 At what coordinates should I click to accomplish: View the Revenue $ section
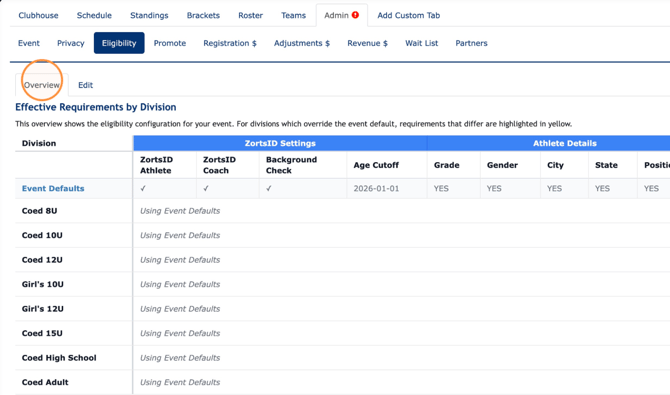(367, 43)
